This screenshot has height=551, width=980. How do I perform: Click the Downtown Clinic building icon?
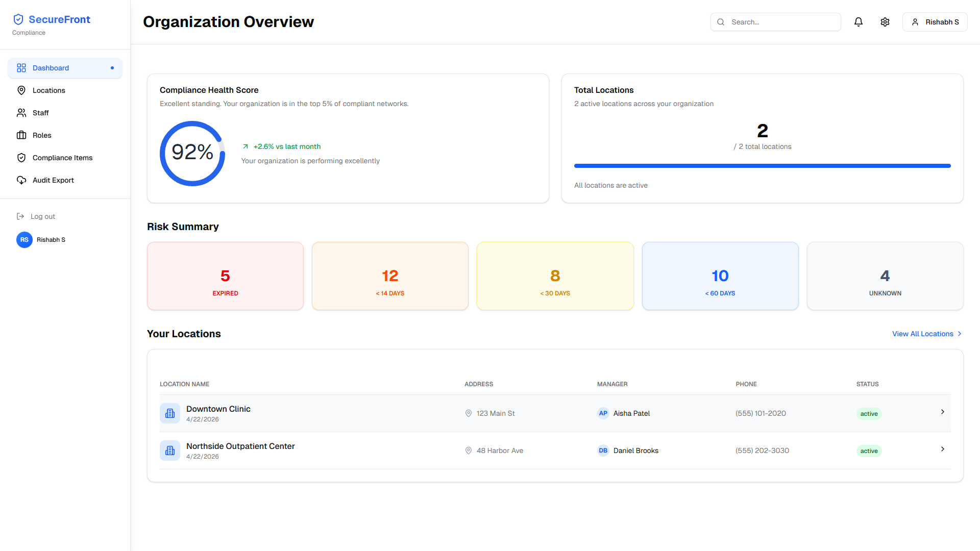click(170, 413)
